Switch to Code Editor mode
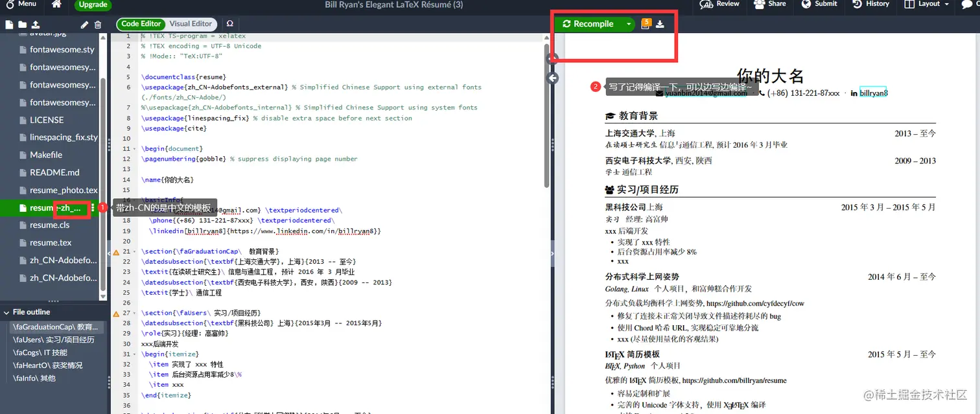Viewport: 980px width, 414px height. 141,24
